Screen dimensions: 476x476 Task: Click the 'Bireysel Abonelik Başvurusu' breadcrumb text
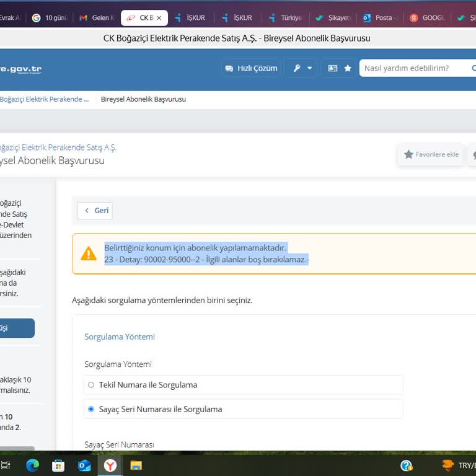pos(143,99)
